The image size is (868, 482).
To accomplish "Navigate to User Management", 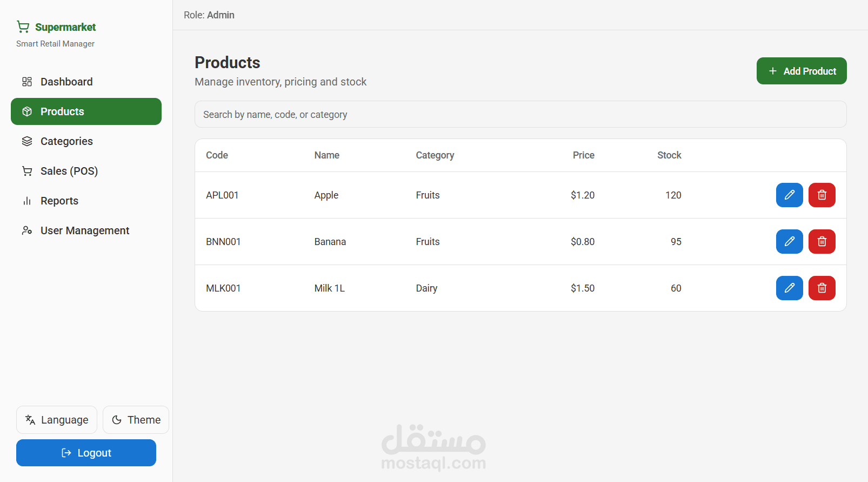I will tap(85, 230).
